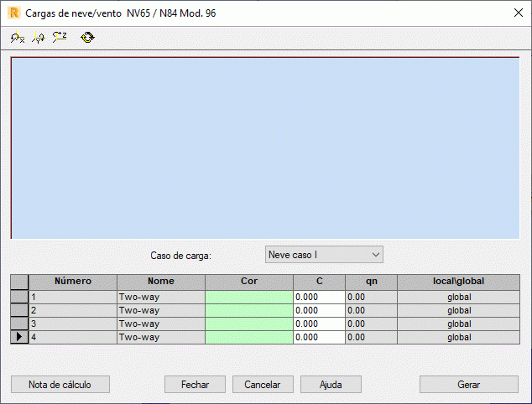This screenshot has height=404, width=532.
Task: Click the qn column header
Action: click(x=371, y=282)
